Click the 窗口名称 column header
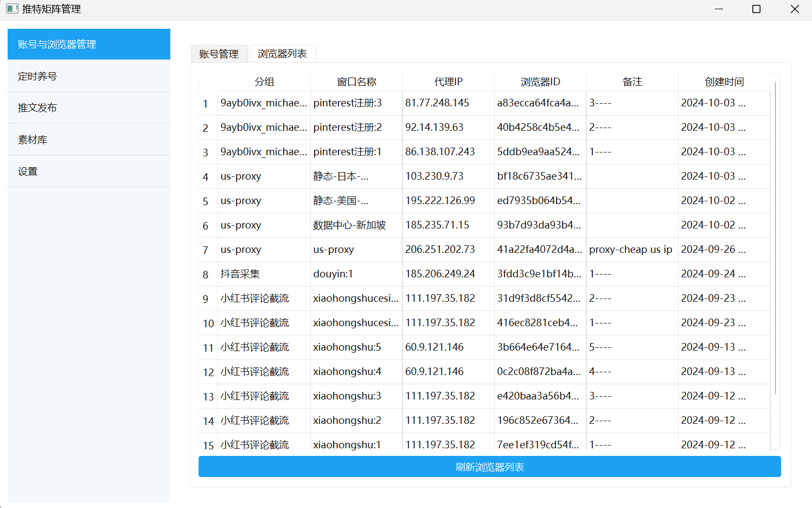 click(356, 82)
